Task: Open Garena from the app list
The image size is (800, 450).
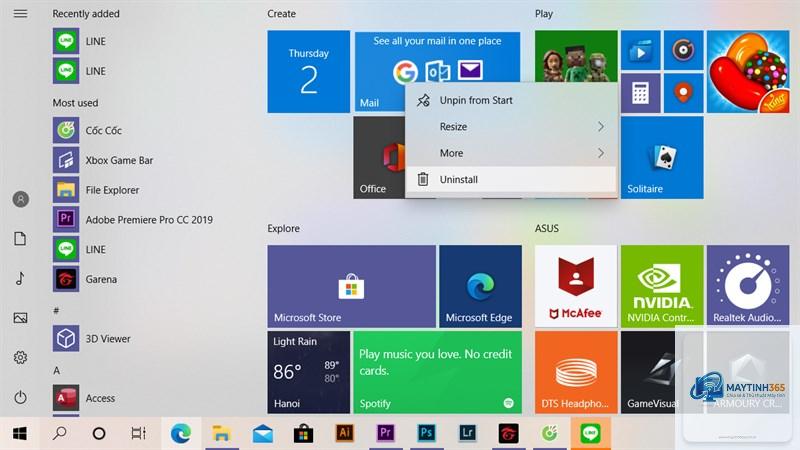Action: tap(133, 279)
